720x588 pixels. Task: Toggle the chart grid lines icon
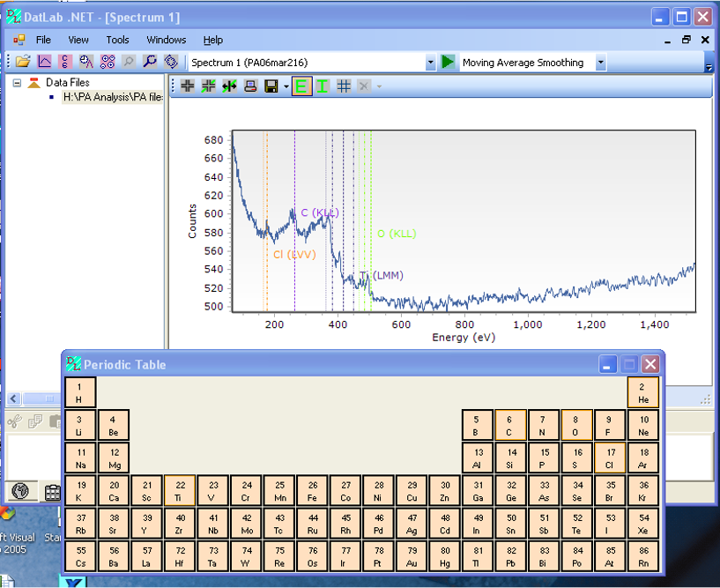pyautogui.click(x=344, y=86)
